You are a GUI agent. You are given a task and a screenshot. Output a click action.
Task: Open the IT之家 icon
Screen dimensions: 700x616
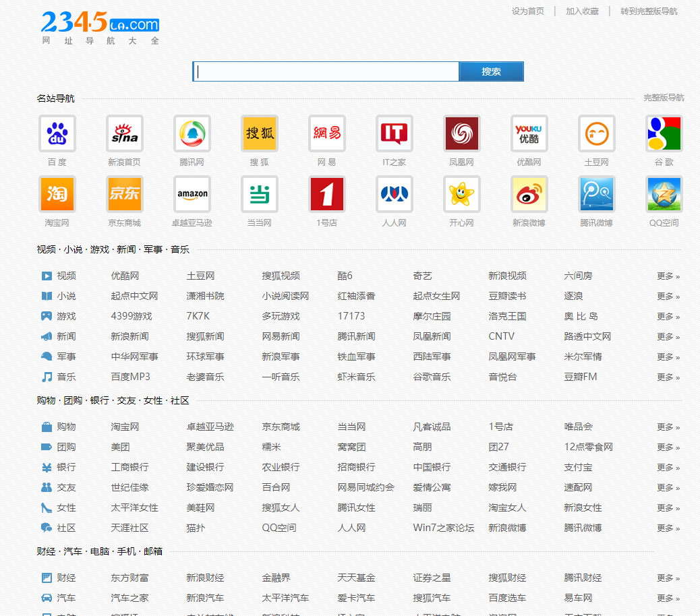coord(395,133)
